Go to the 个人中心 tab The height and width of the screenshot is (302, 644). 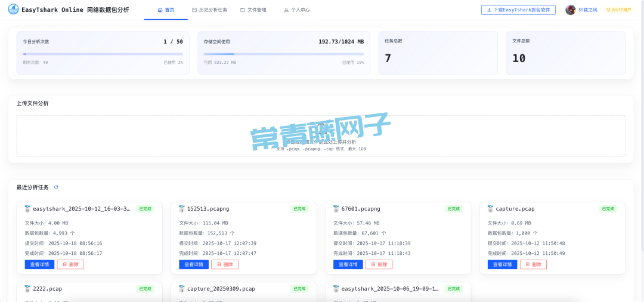(297, 10)
